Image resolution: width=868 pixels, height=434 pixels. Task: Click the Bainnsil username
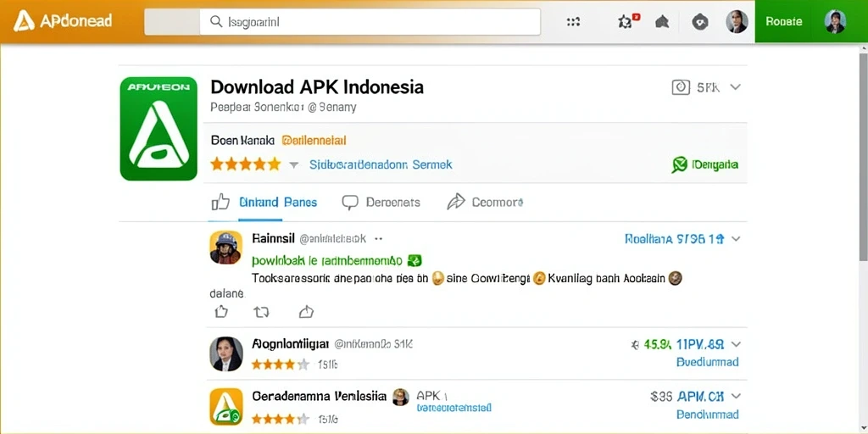pos(272,238)
